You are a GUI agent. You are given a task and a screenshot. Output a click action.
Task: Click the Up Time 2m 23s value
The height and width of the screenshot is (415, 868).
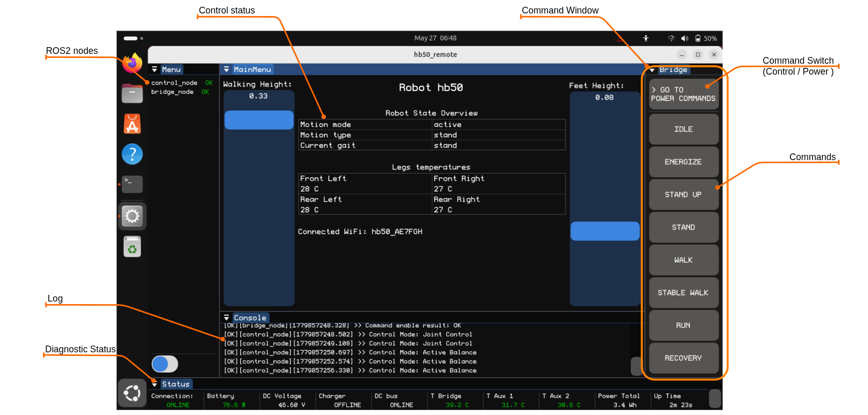point(681,405)
